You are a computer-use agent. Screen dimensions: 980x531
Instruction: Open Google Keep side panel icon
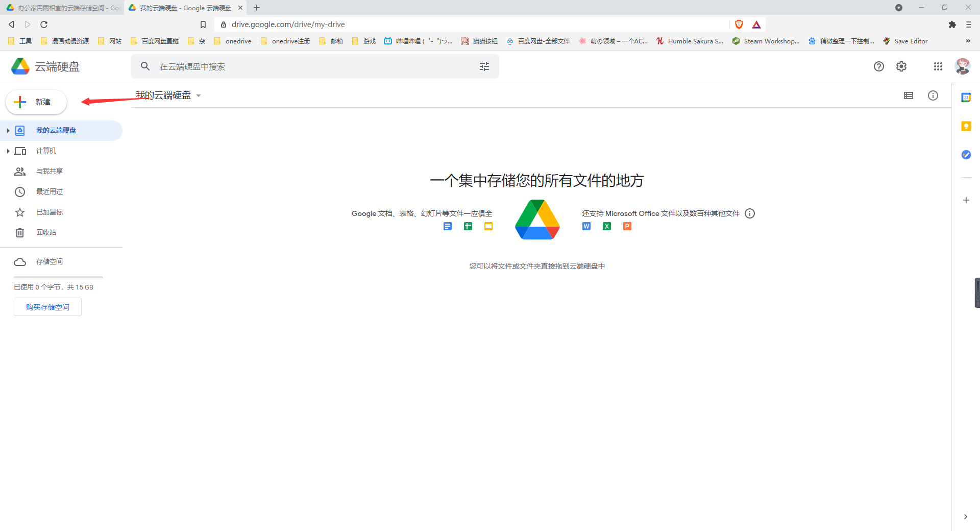pos(966,126)
